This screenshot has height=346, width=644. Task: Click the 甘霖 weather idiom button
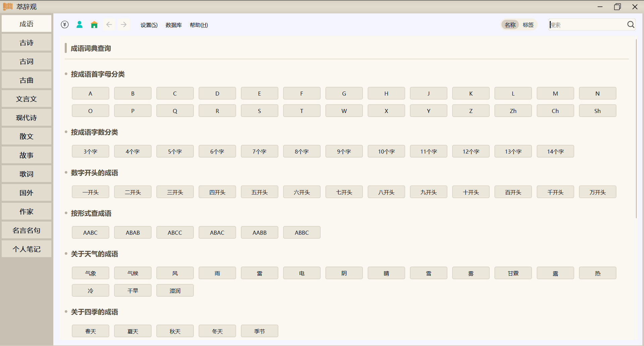coord(513,273)
